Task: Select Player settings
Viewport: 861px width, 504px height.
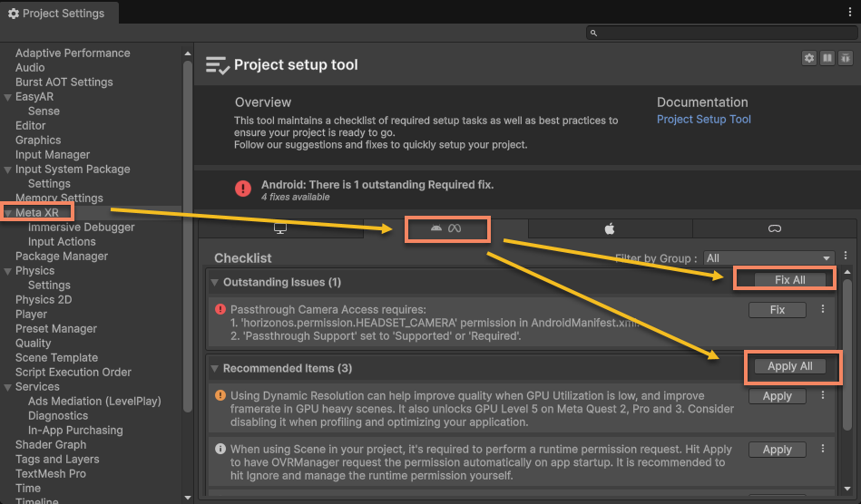Action: (x=31, y=315)
